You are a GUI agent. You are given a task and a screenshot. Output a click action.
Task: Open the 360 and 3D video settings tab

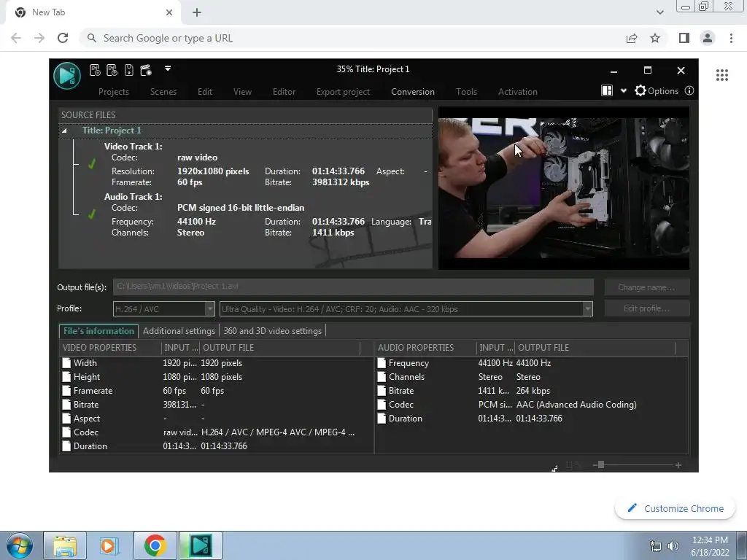[x=273, y=330]
